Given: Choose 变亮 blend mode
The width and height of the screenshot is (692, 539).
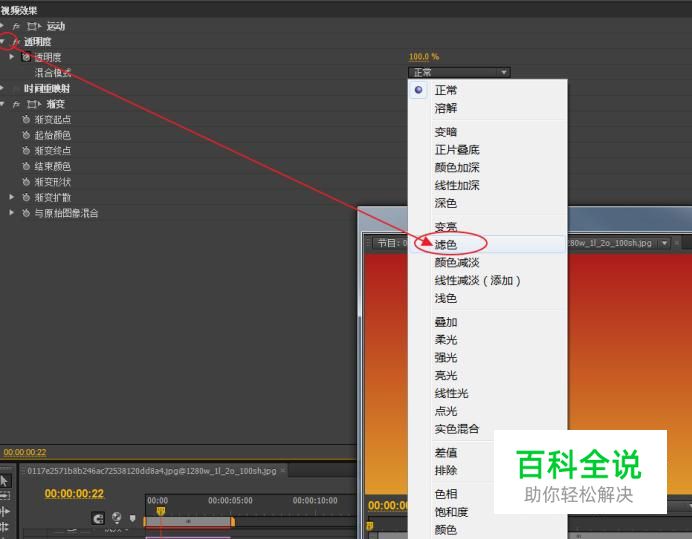Looking at the screenshot, I should point(488,227).
